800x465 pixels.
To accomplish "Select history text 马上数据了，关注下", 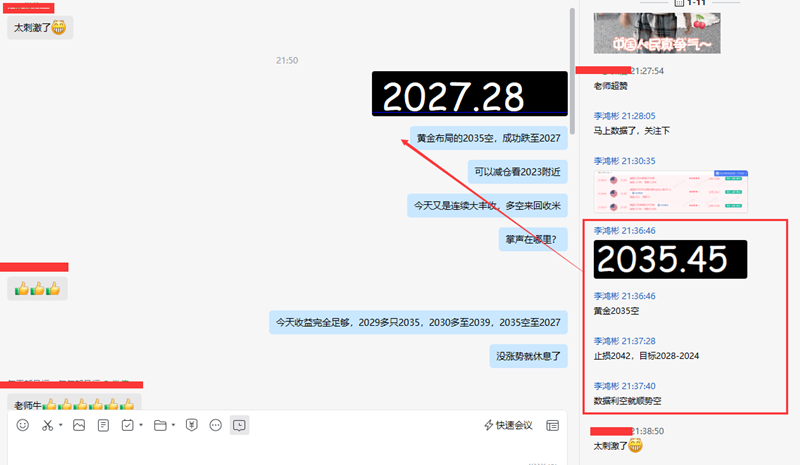I will 632,131.
